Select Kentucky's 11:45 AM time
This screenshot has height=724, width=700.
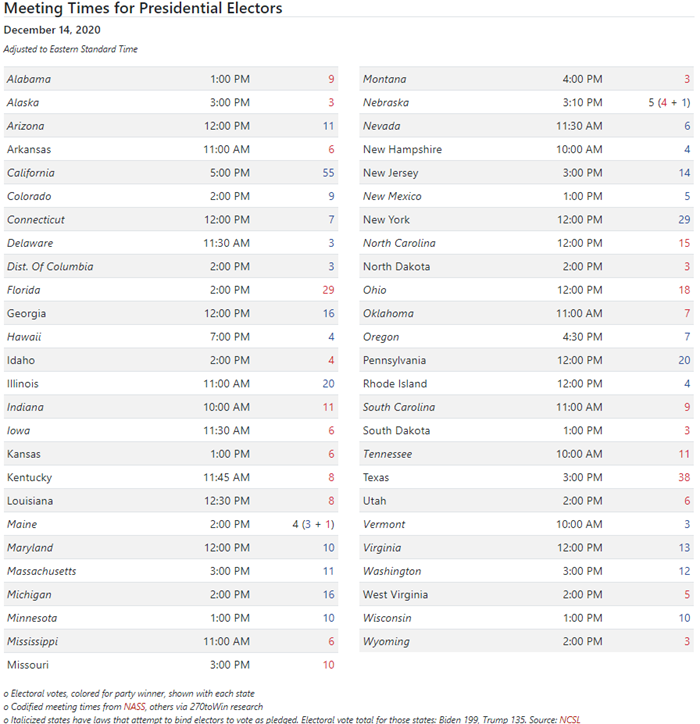[x=226, y=477]
